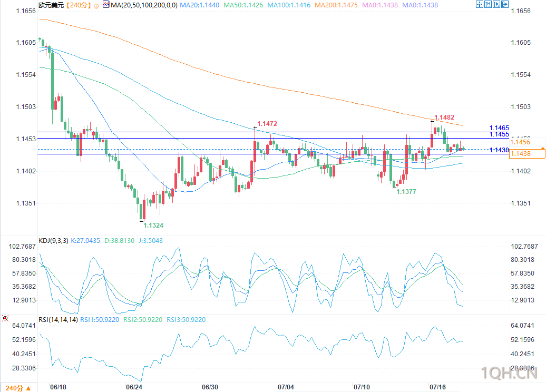Click the orange 1.1438 current price tag
Screen dimensions: 546x392
click(x=527, y=153)
